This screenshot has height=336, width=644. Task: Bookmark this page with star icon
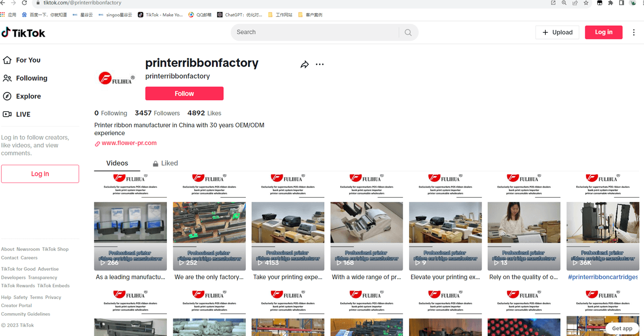(586, 3)
